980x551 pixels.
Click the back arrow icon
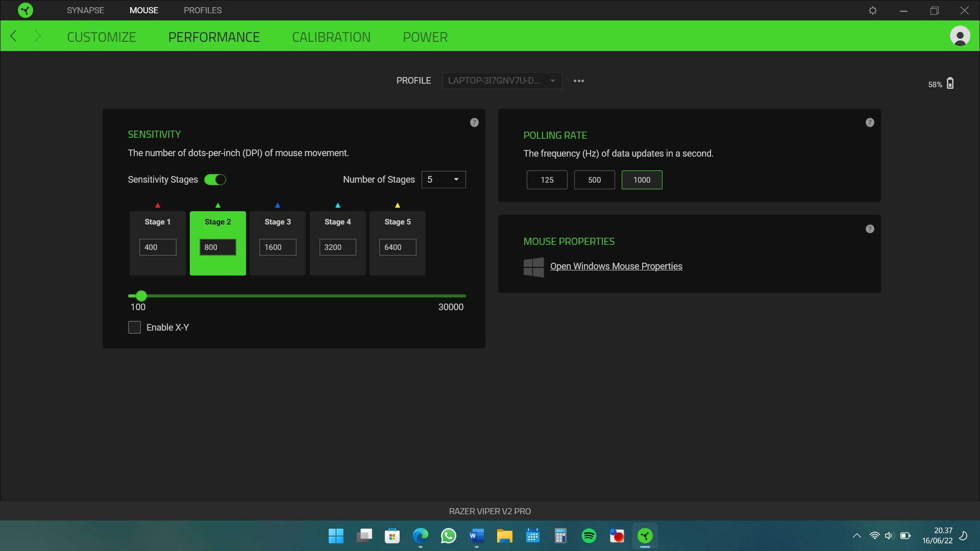click(14, 36)
